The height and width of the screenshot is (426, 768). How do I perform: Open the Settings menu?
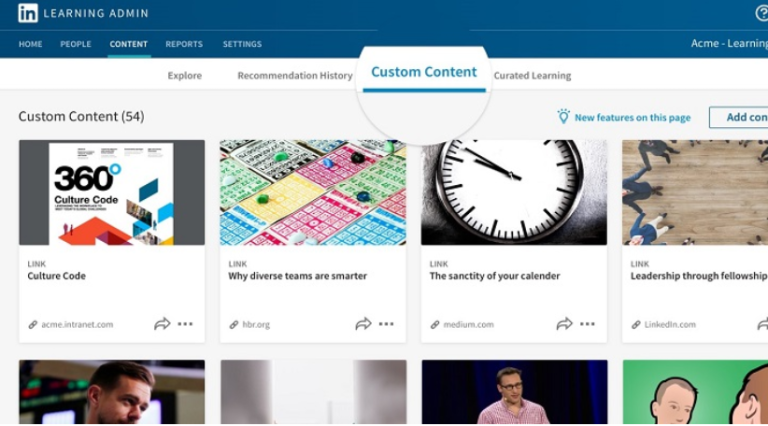click(x=242, y=44)
